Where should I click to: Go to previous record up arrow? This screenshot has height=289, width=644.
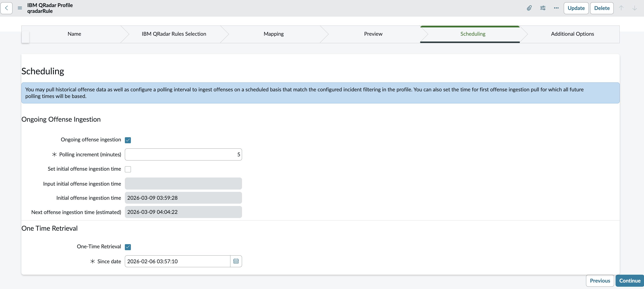[x=621, y=8]
